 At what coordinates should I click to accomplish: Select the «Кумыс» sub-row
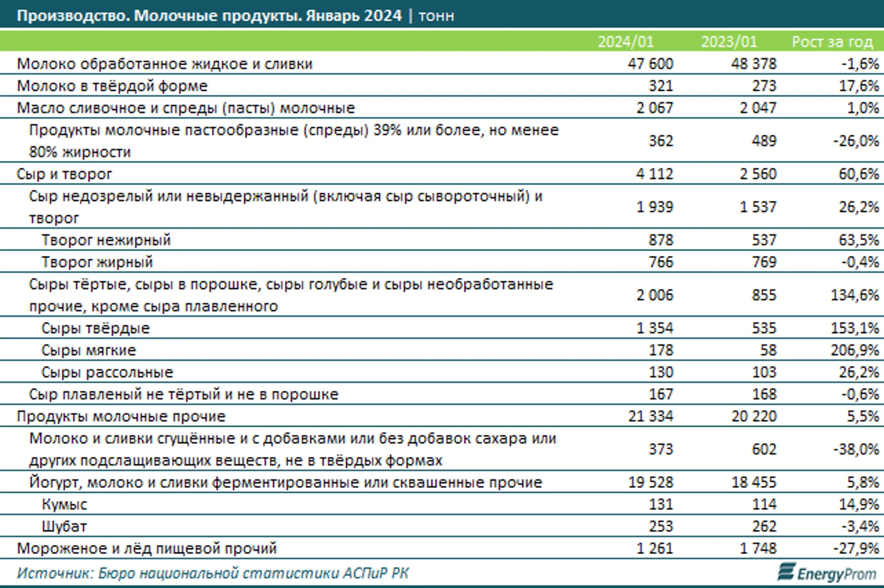[x=65, y=504]
